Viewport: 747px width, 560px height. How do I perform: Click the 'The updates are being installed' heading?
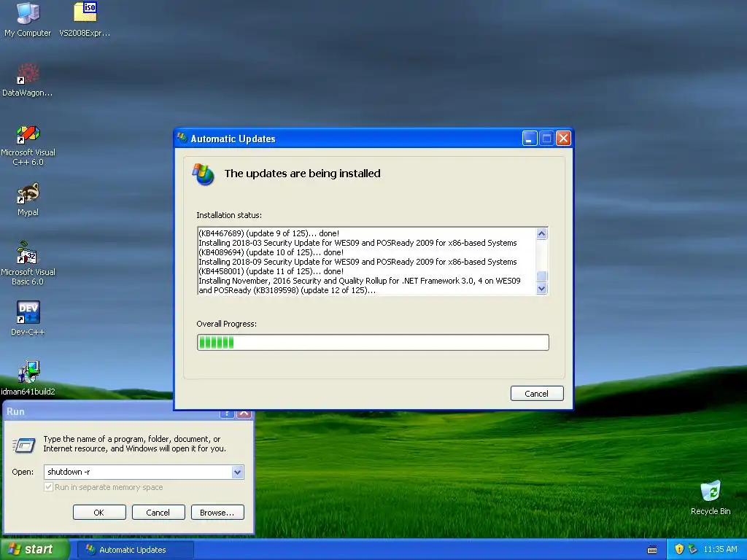[303, 174]
